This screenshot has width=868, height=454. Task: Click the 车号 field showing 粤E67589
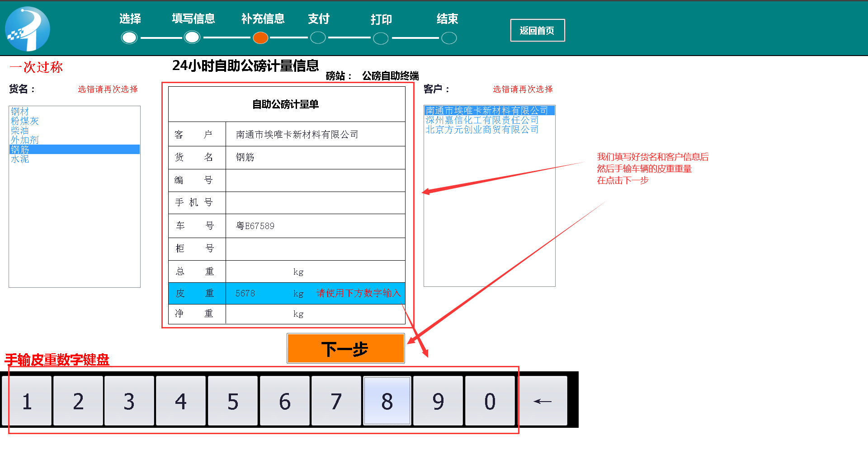[x=315, y=226]
